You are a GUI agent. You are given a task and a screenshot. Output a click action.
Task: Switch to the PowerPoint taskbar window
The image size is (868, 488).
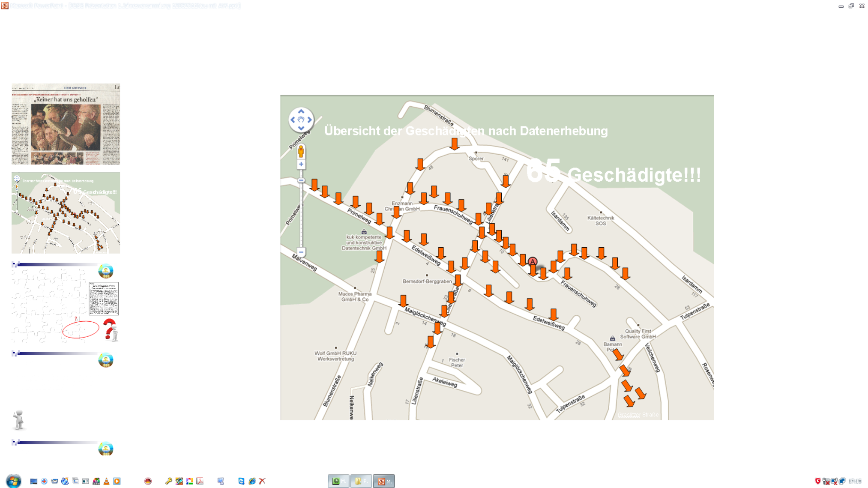(383, 481)
